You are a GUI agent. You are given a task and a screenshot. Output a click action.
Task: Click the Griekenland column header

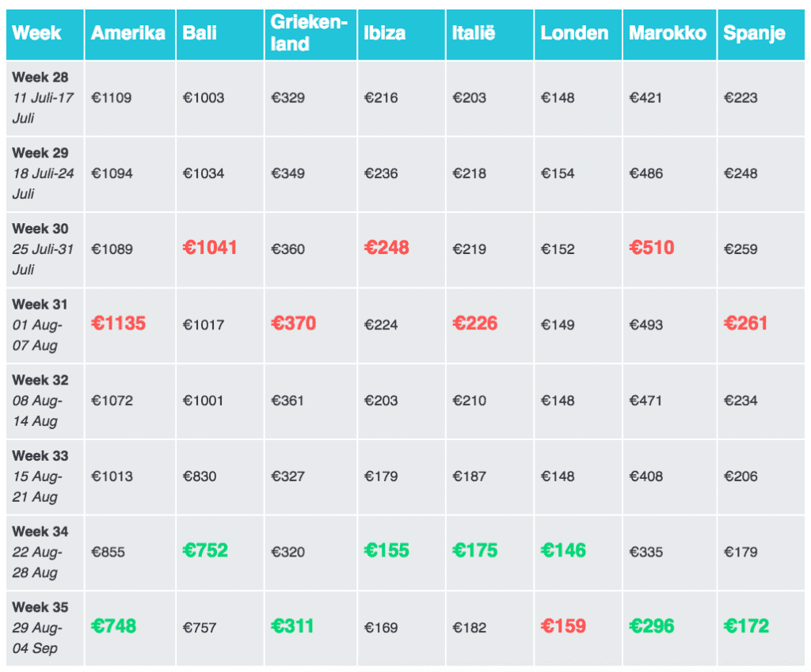point(309,33)
